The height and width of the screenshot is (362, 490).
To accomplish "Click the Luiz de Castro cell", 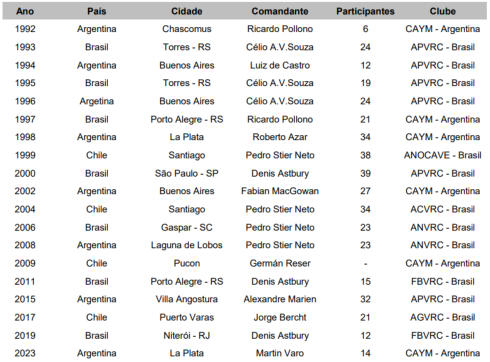I will pos(280,65).
